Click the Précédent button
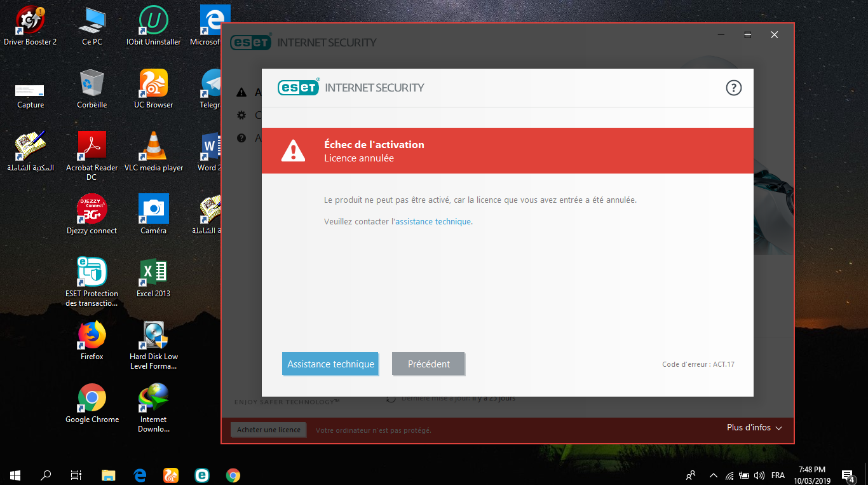The height and width of the screenshot is (485, 868). [429, 364]
